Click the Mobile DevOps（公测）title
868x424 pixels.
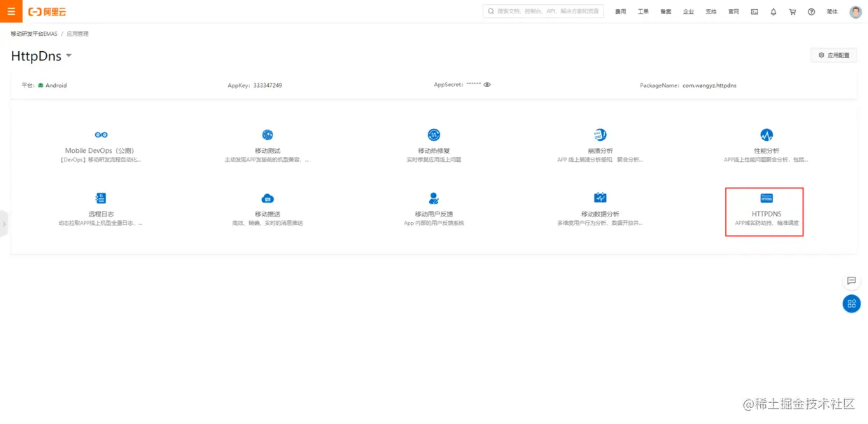99,151
